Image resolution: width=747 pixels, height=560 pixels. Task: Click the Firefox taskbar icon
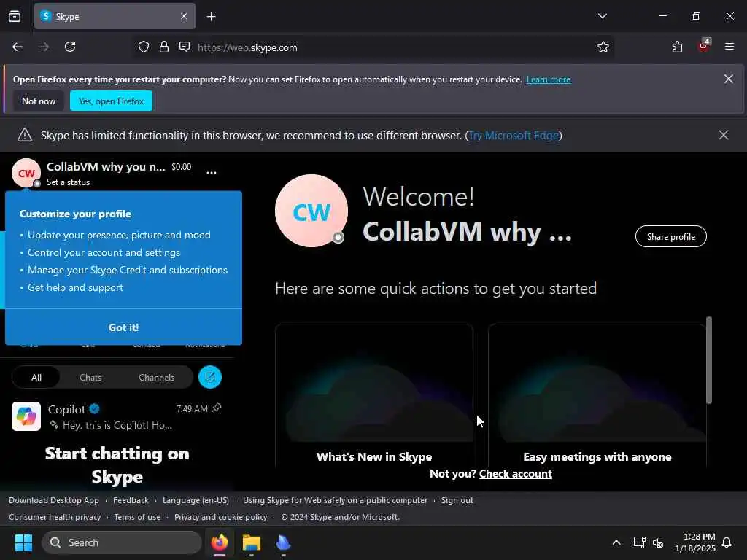tap(220, 542)
